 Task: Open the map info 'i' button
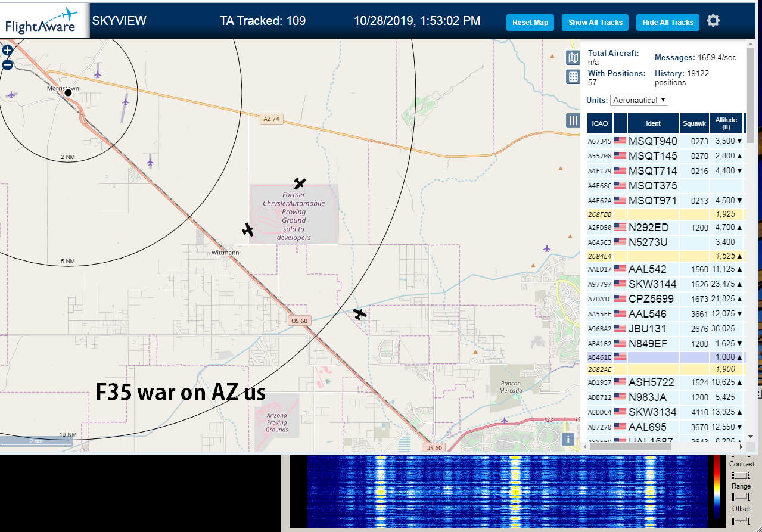pos(568,440)
